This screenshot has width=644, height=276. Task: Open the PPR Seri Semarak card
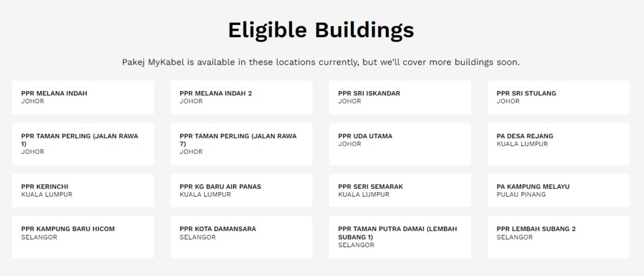(x=400, y=190)
